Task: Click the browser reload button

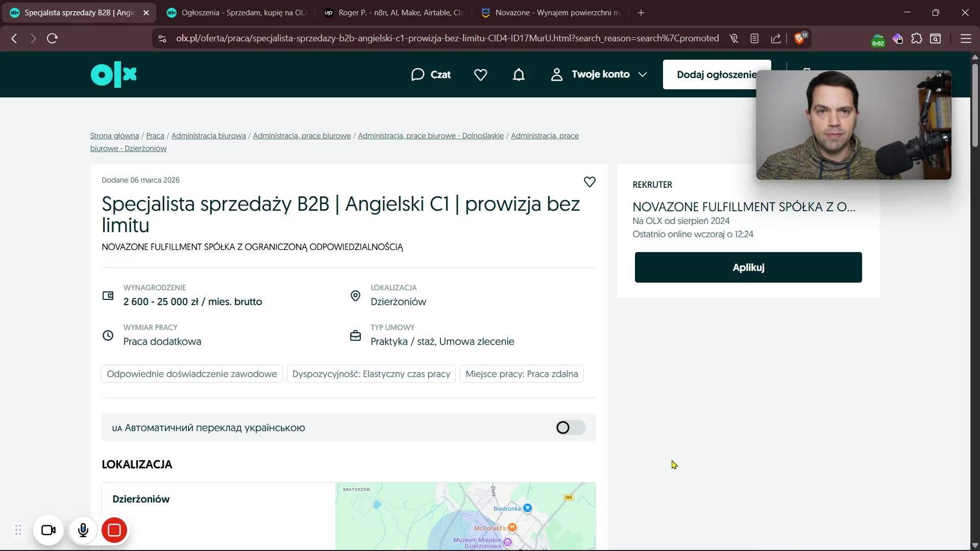Action: (x=52, y=39)
